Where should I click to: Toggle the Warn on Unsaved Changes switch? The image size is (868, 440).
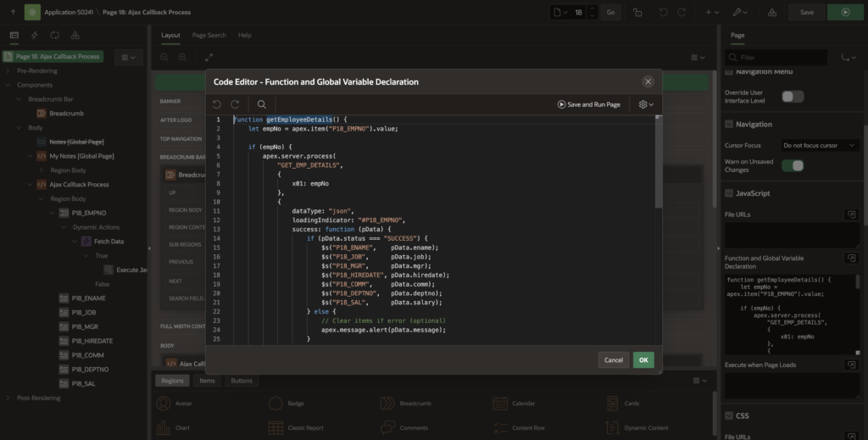[792, 165]
